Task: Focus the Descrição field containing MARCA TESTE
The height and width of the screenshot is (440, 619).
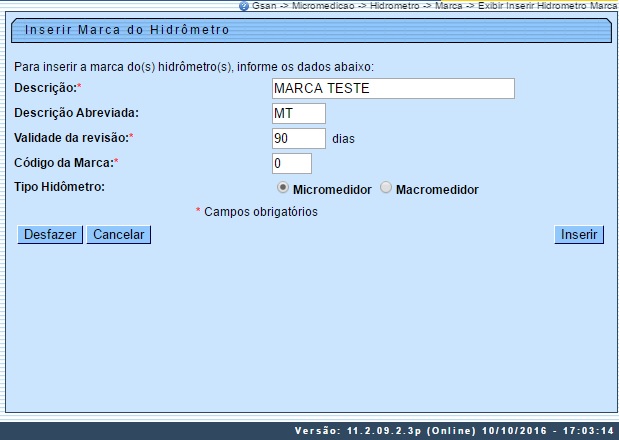Action: [393, 88]
